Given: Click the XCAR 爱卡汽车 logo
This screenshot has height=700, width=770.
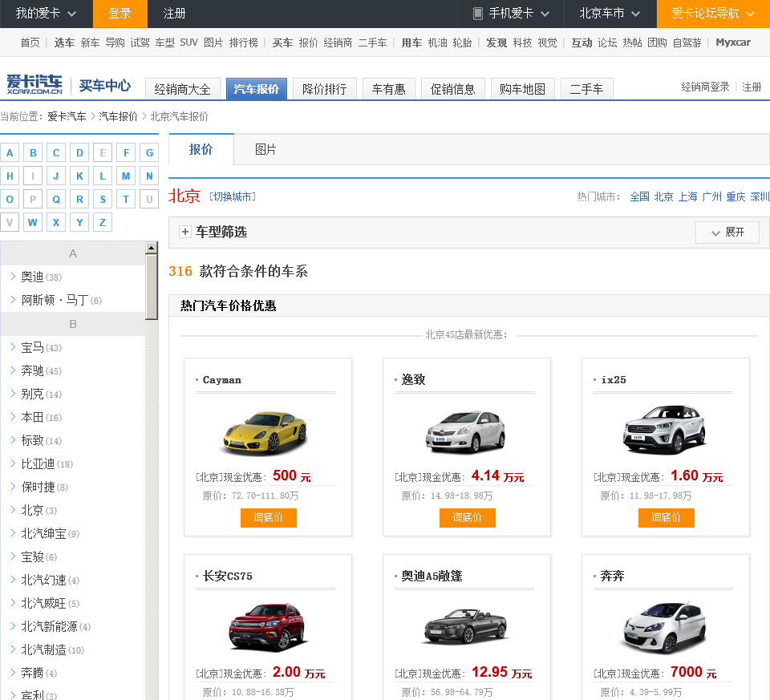Looking at the screenshot, I should pos(34,84).
